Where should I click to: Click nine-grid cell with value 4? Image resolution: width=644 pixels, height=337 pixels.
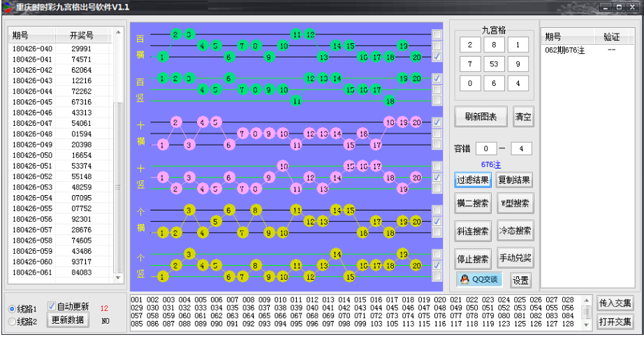[518, 83]
